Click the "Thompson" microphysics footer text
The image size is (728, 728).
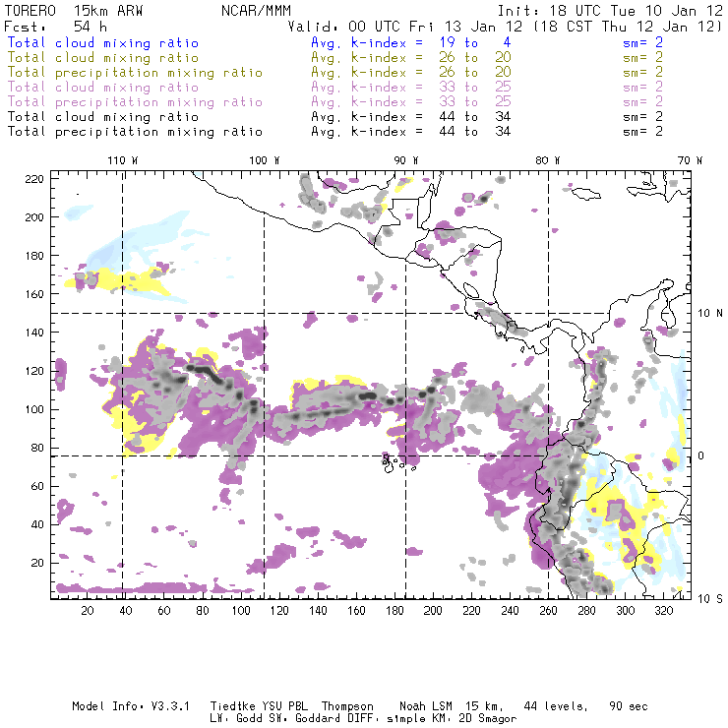(347, 706)
